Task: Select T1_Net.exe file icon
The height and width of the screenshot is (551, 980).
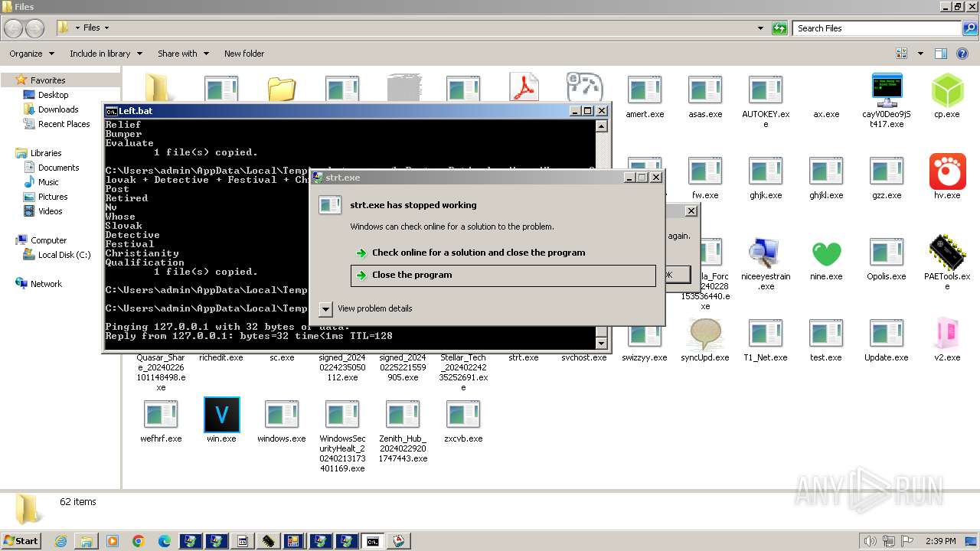Action: coord(766,334)
